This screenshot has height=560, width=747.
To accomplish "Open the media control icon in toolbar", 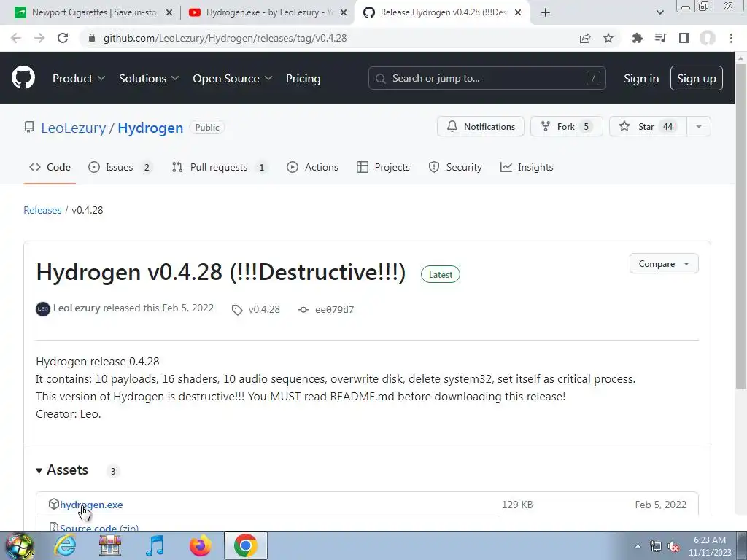I will click(x=660, y=38).
